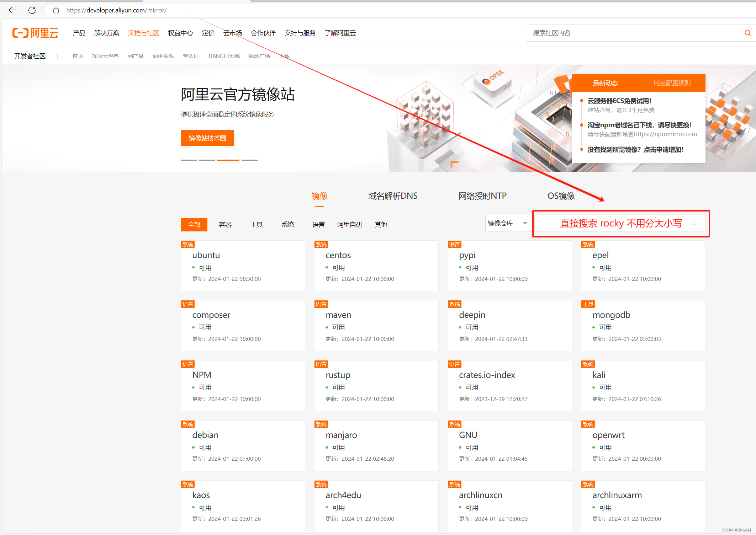Viewport: 756px width, 535px height.
Task: Click the orange community search magnifier
Action: tap(747, 33)
